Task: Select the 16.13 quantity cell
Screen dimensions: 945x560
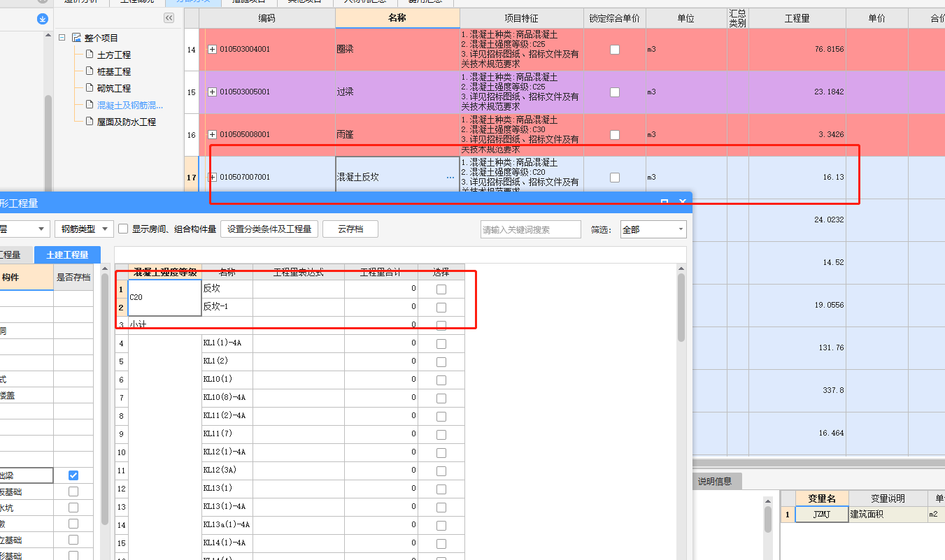Action: click(797, 178)
